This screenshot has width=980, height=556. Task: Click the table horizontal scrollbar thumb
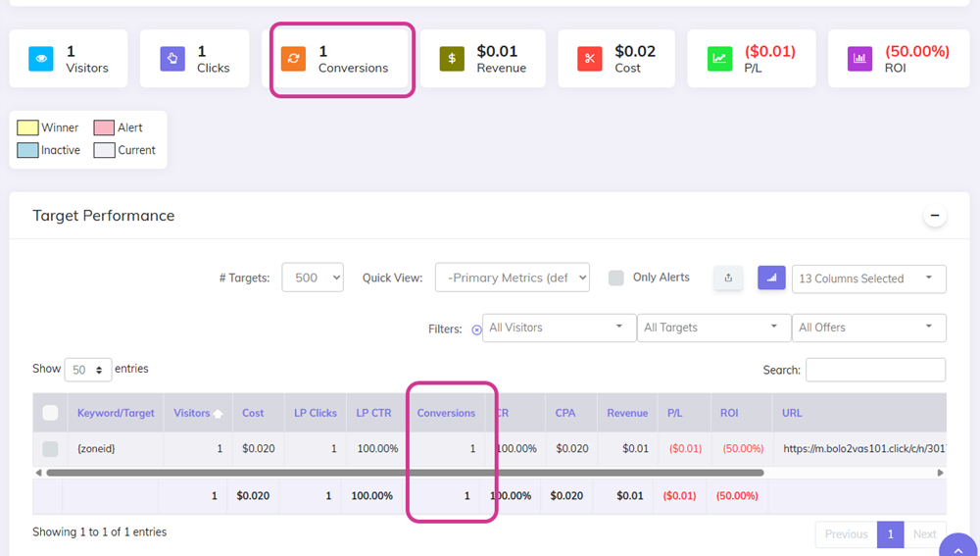[405, 473]
